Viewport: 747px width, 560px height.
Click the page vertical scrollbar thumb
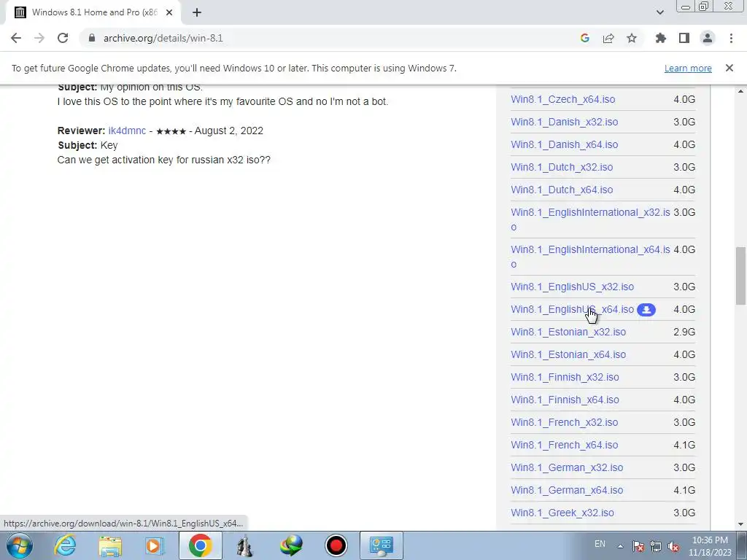pos(740,276)
